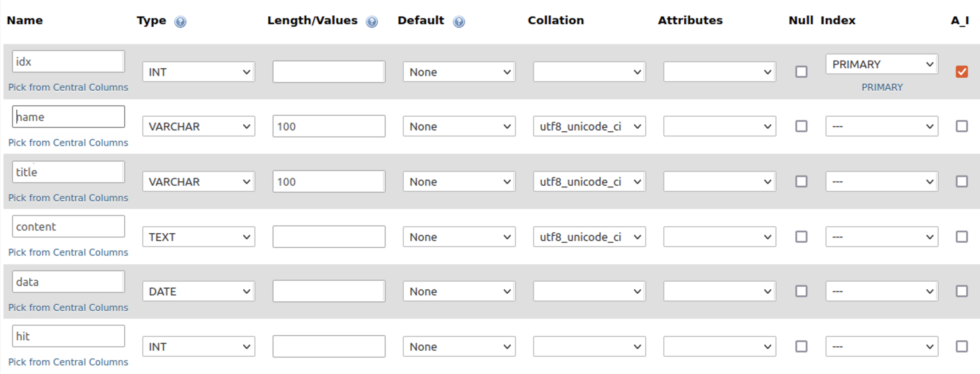980x374 pixels.
Task: Click the name column name field
Action: [x=69, y=117]
